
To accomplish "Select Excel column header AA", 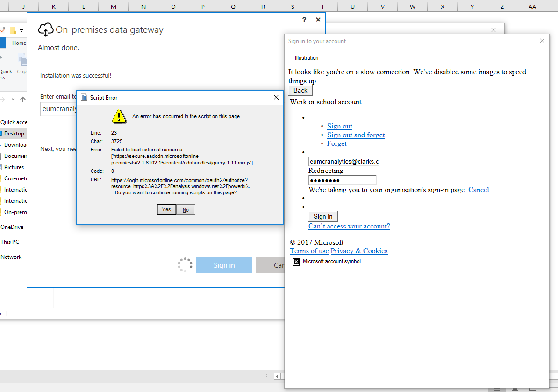I will click(532, 7).
